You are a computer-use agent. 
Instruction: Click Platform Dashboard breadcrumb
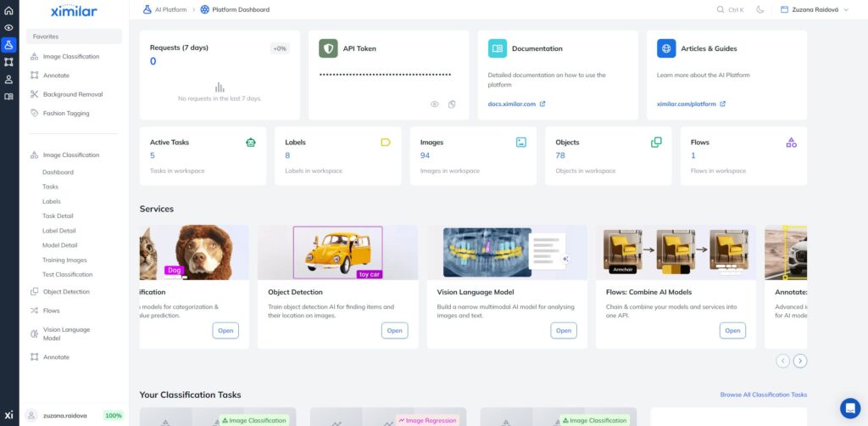pyautogui.click(x=236, y=9)
